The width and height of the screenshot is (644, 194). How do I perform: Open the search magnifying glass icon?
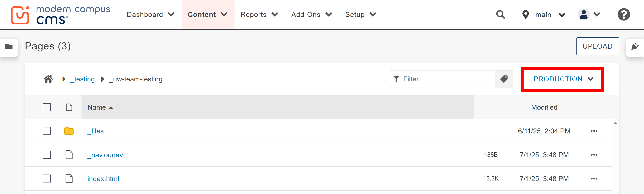tap(500, 14)
